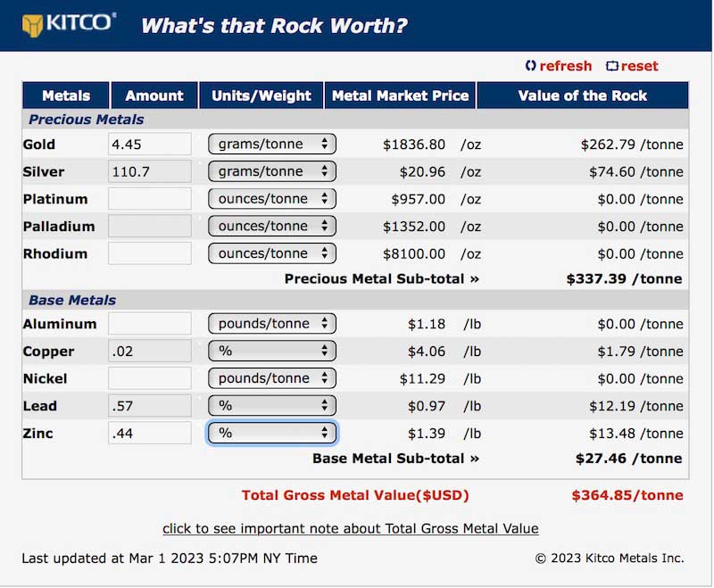Open the Aluminum units dropdown
Screen dimensions: 714x588
(272, 323)
